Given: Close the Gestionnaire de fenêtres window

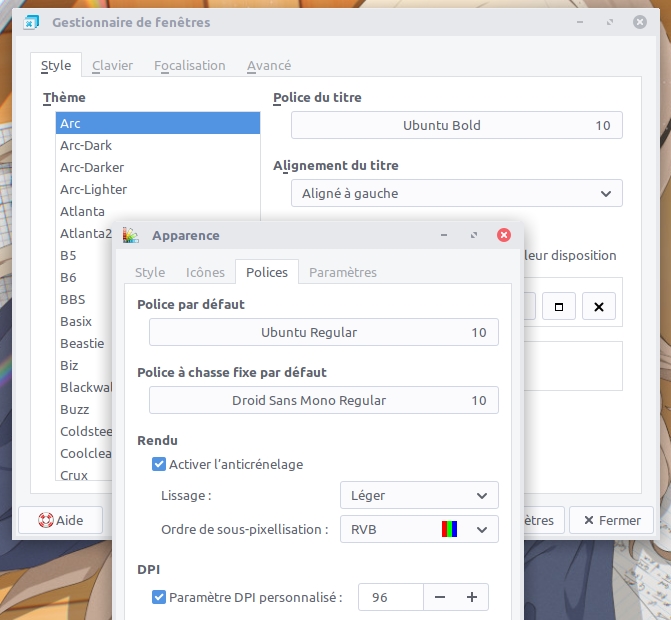Looking at the screenshot, I should (x=640, y=22).
